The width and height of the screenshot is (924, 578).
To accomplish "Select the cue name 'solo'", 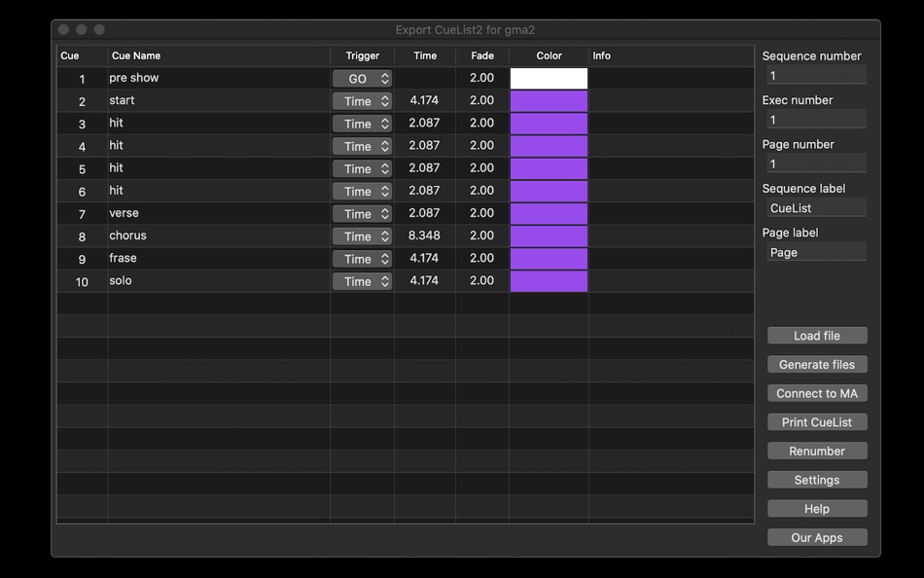I will point(121,280).
